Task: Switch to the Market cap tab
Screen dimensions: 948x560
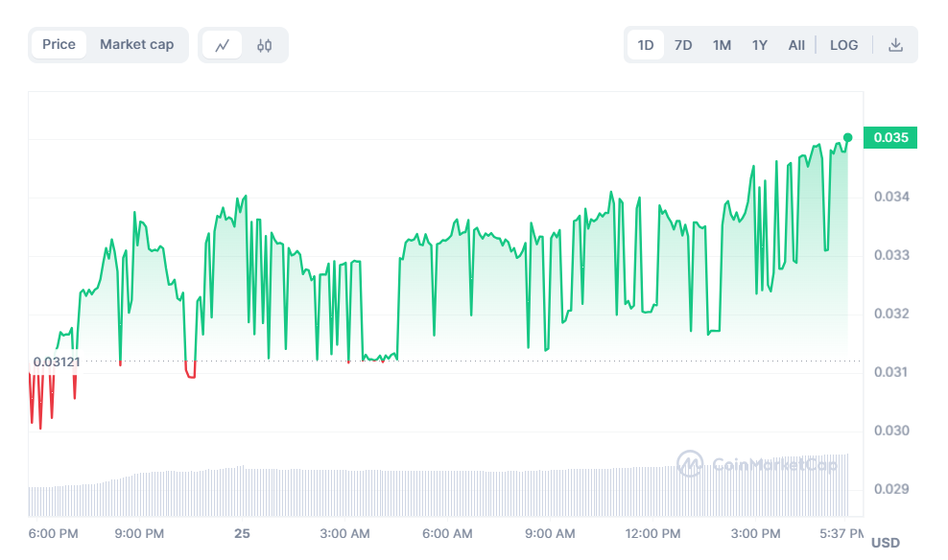Action: [137, 44]
